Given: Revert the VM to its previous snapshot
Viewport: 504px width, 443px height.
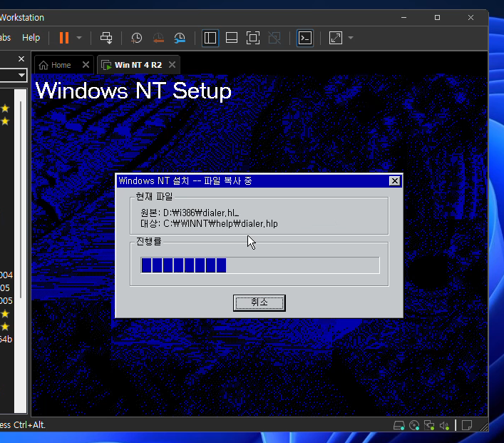Looking at the screenshot, I should (x=158, y=38).
